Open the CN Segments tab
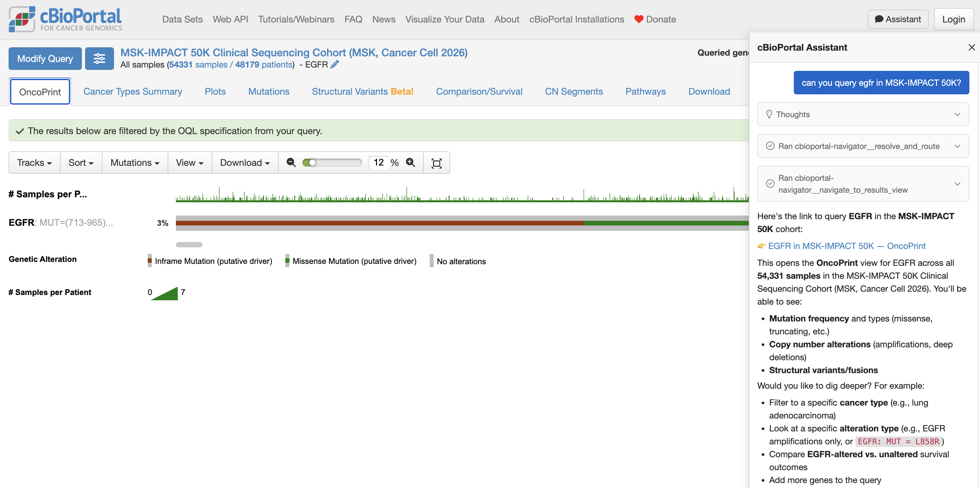980x488 pixels. pyautogui.click(x=574, y=92)
